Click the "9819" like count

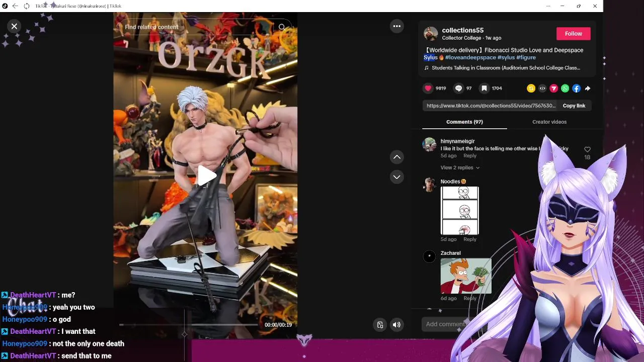click(441, 88)
